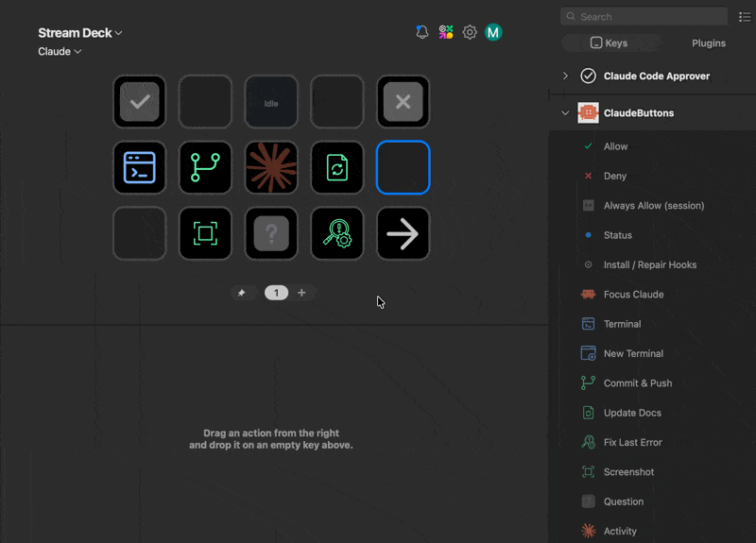The height and width of the screenshot is (543, 756).
Task: Click the pin page button
Action: coord(242,293)
